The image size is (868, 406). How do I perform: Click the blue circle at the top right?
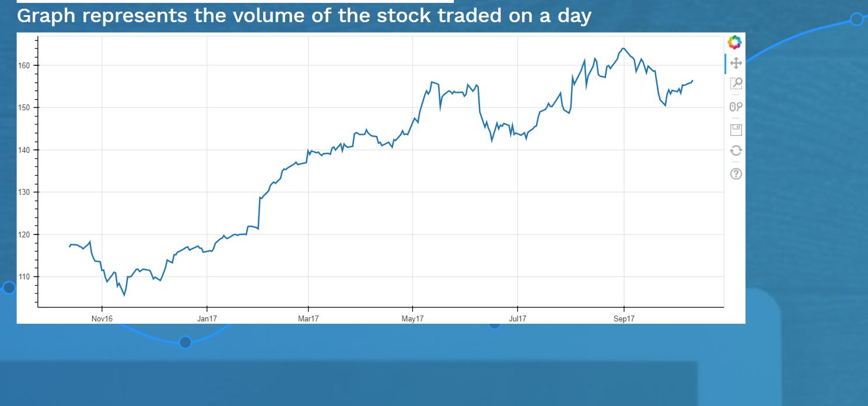[856, 19]
